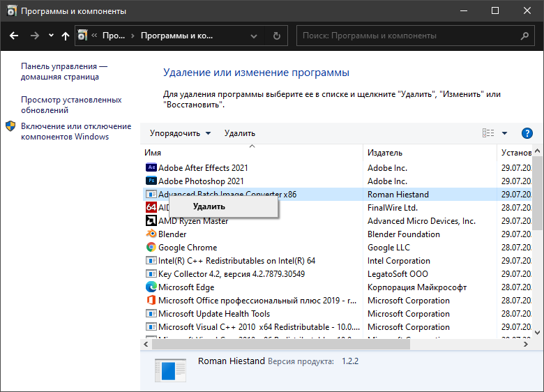Click the red AIDA64 icon

click(x=151, y=207)
